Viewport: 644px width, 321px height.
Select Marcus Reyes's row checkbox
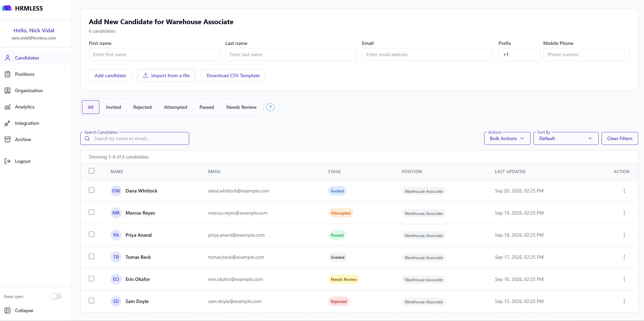pos(92,212)
